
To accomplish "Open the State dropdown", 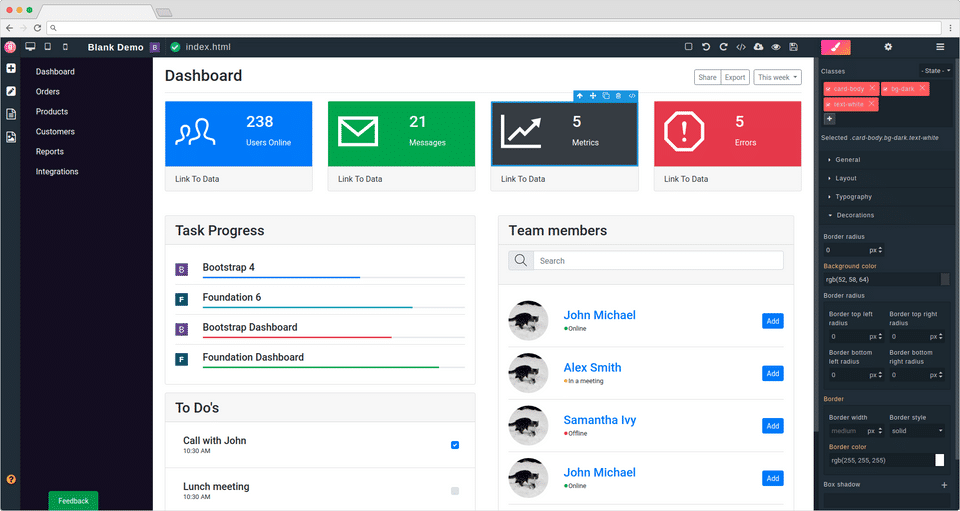I will 936,71.
